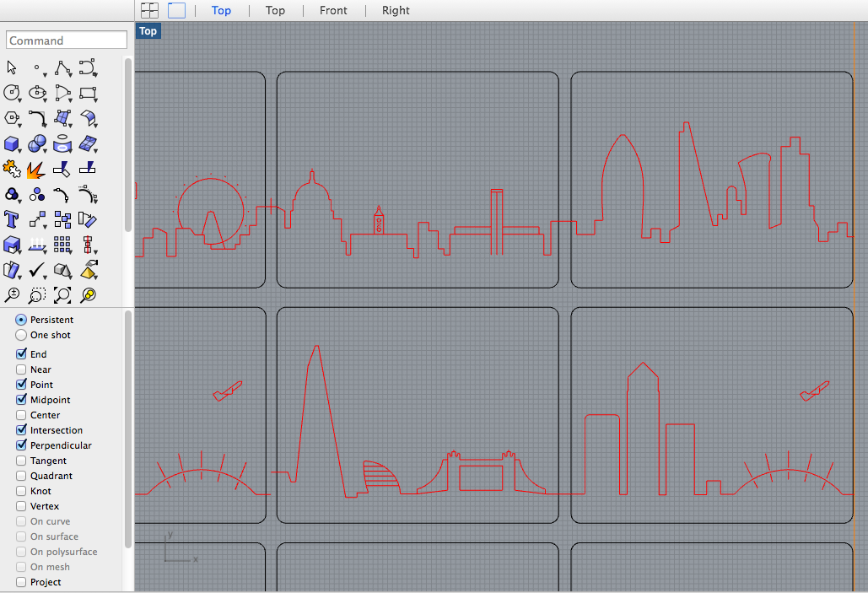This screenshot has height=593, width=868.
Task: Uncheck the Perpendicular snap
Action: [x=21, y=445]
